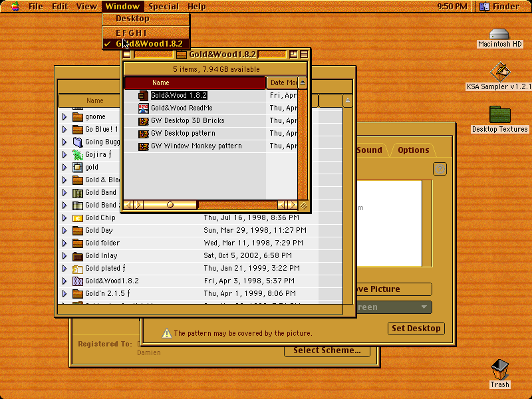Open the View menu
532x399 pixels.
(x=86, y=7)
